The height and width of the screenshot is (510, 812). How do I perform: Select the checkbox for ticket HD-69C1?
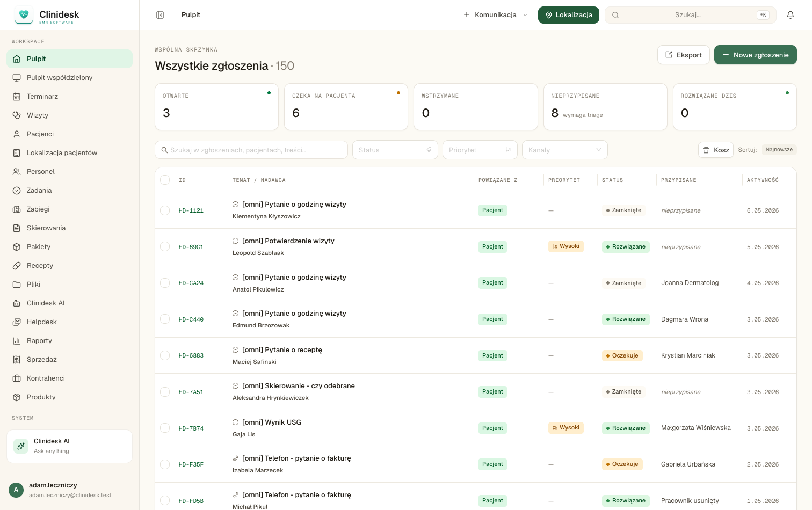165,247
